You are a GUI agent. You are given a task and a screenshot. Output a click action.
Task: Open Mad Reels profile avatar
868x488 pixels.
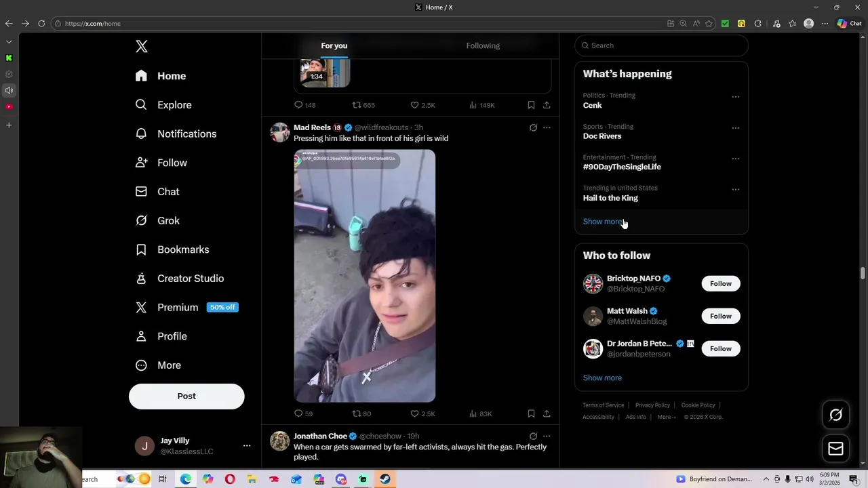tap(279, 132)
